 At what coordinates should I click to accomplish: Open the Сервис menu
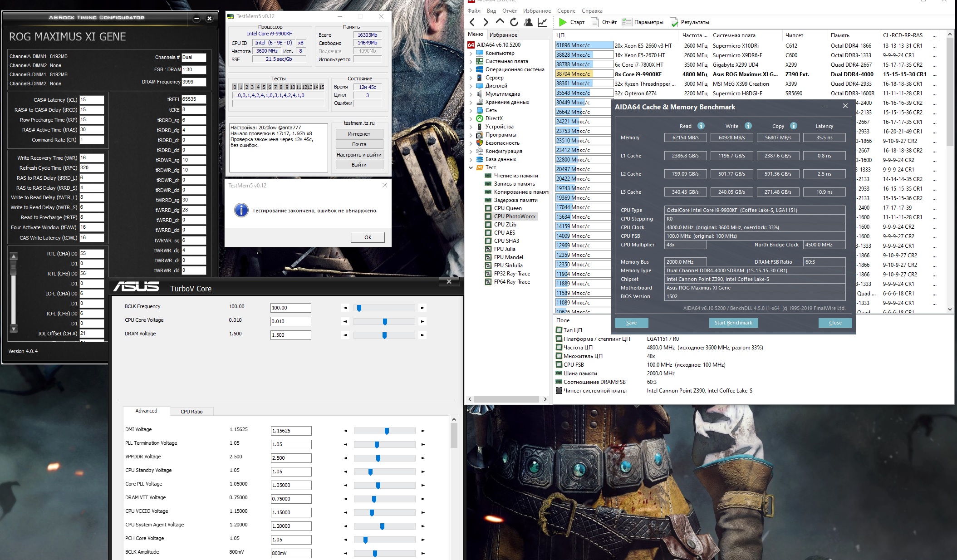pos(566,11)
